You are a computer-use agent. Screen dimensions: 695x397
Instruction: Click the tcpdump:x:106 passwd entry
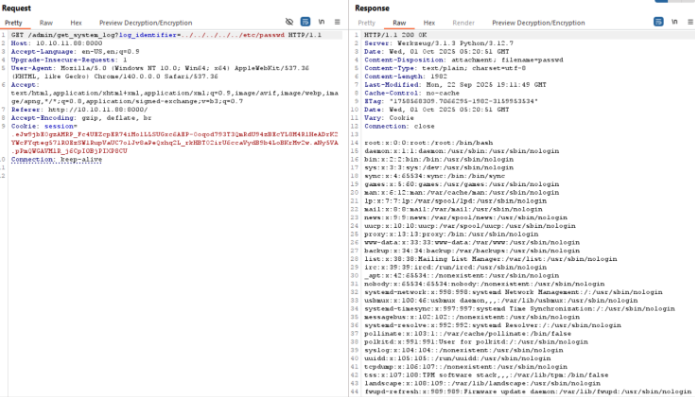(x=466, y=366)
